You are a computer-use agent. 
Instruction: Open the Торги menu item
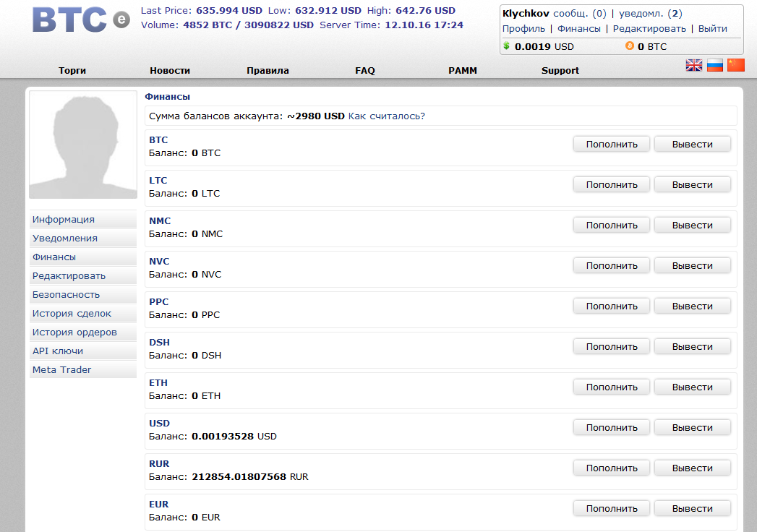pyautogui.click(x=72, y=71)
